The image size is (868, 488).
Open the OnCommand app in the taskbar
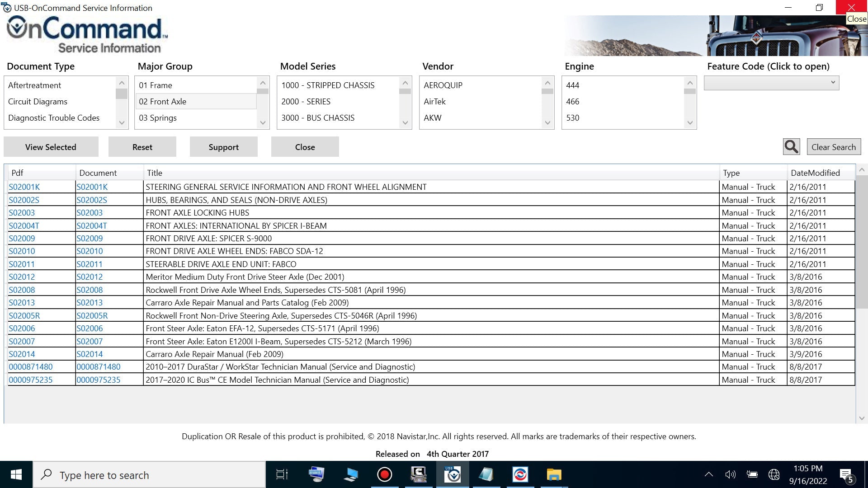click(452, 474)
